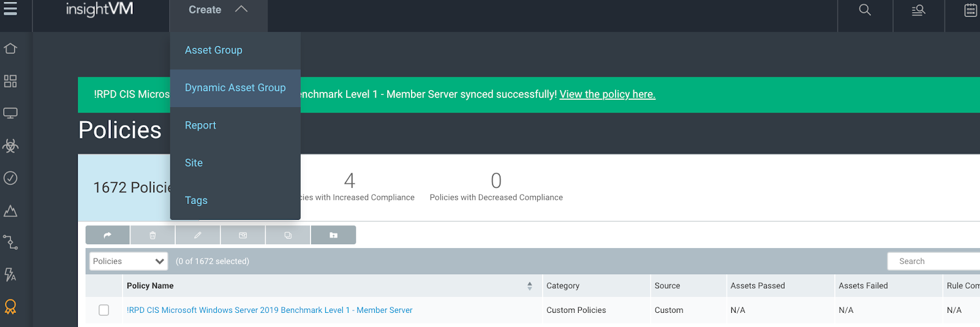Select Tags from the Create menu

(196, 200)
